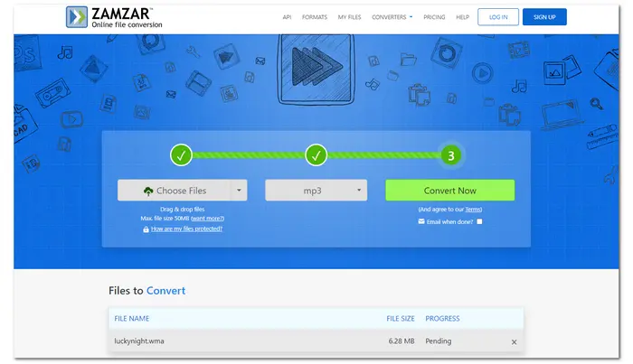This screenshot has width=633, height=364.
Task: Click the Pending progress status
Action: [438, 341]
